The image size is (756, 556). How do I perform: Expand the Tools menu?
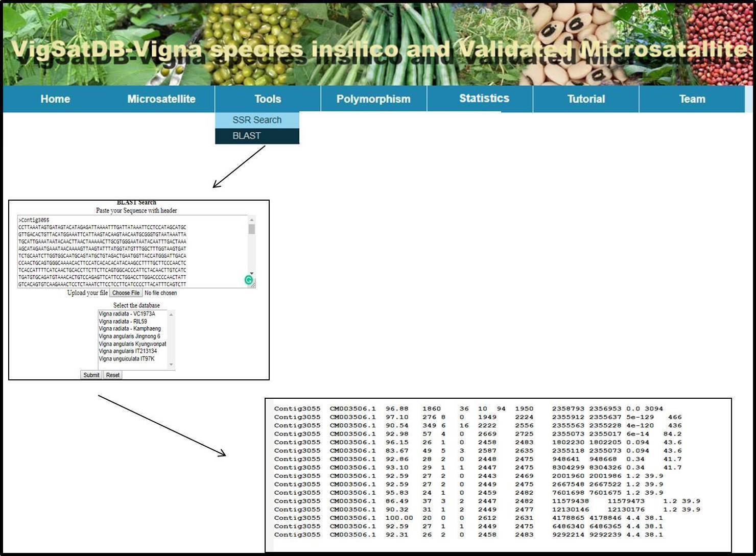(x=268, y=99)
